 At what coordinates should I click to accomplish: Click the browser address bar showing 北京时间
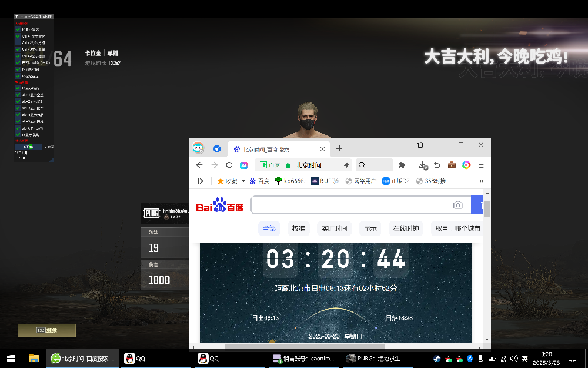pyautogui.click(x=303, y=165)
